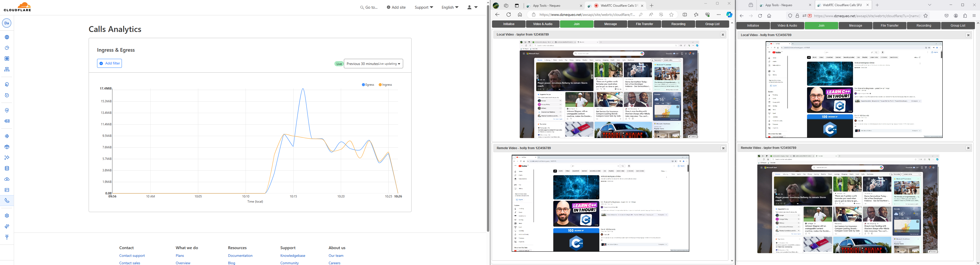Image resolution: width=980 pixels, height=265 pixels.
Task: Open the Our team footer link
Action: 336,256
